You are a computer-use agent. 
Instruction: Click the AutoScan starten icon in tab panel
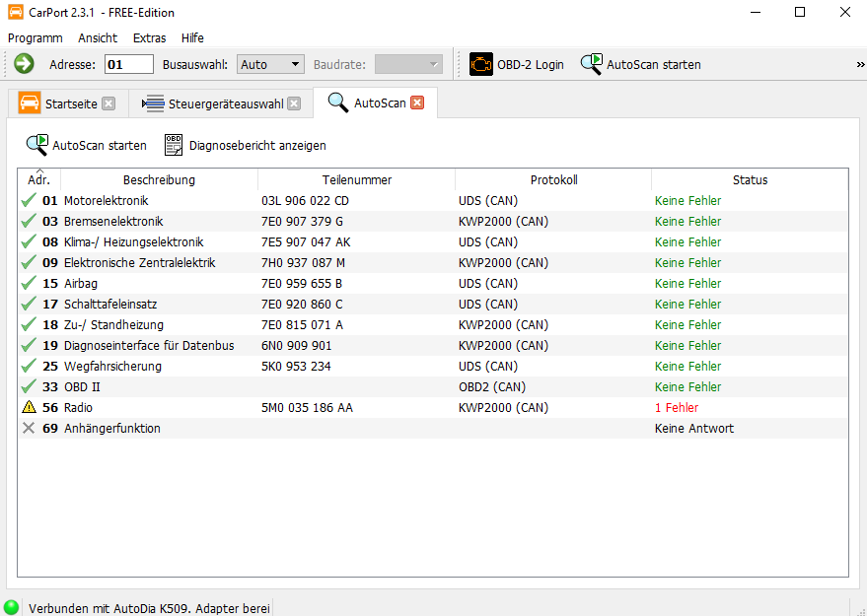click(x=36, y=145)
